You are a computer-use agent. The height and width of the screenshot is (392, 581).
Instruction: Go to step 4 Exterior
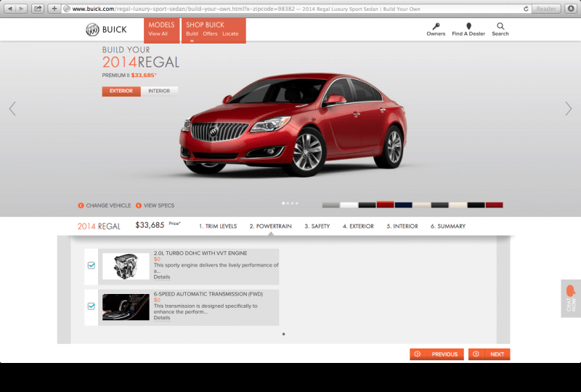(x=358, y=226)
